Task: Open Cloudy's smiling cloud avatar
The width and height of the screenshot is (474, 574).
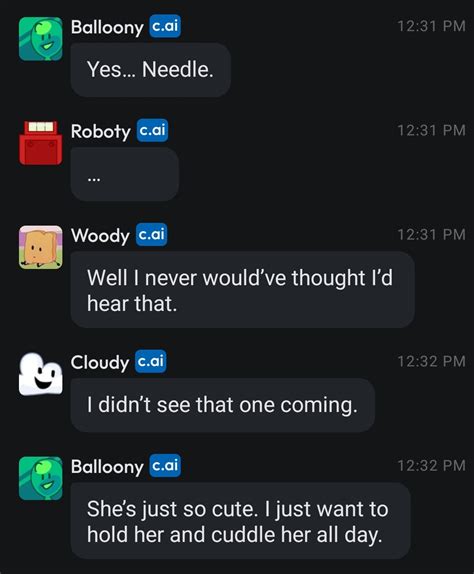Action: tap(41, 374)
